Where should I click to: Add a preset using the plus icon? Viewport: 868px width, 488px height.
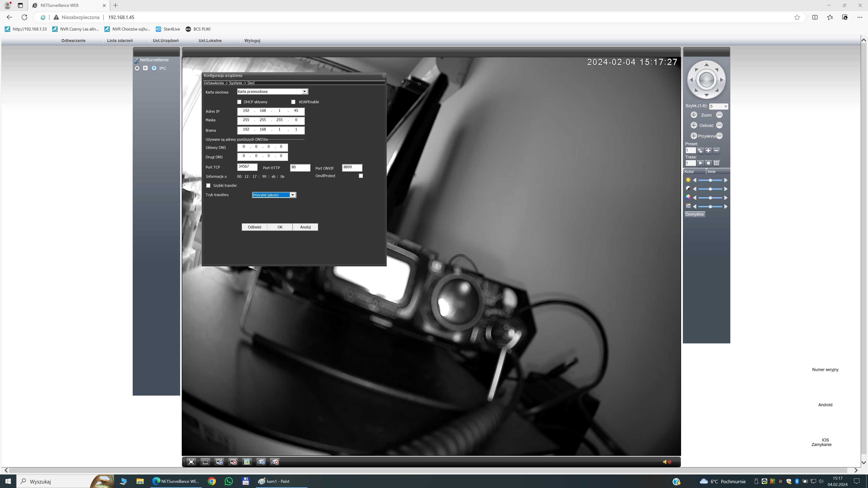(x=708, y=150)
